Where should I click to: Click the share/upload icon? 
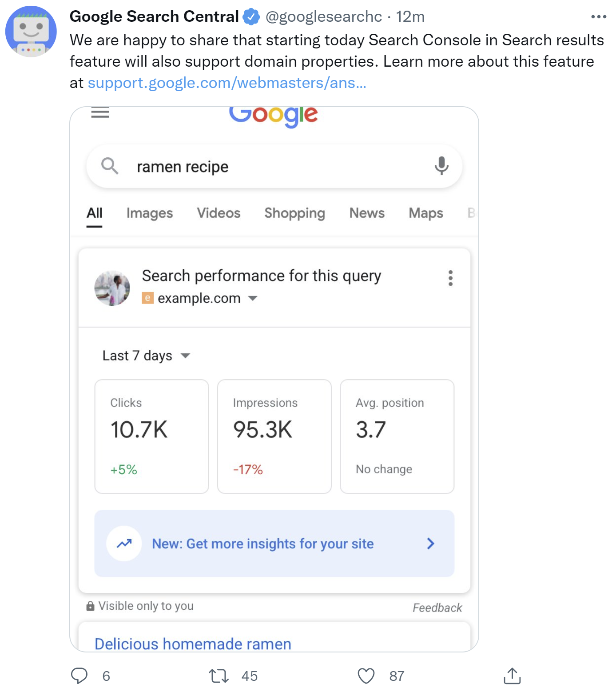coord(513,676)
